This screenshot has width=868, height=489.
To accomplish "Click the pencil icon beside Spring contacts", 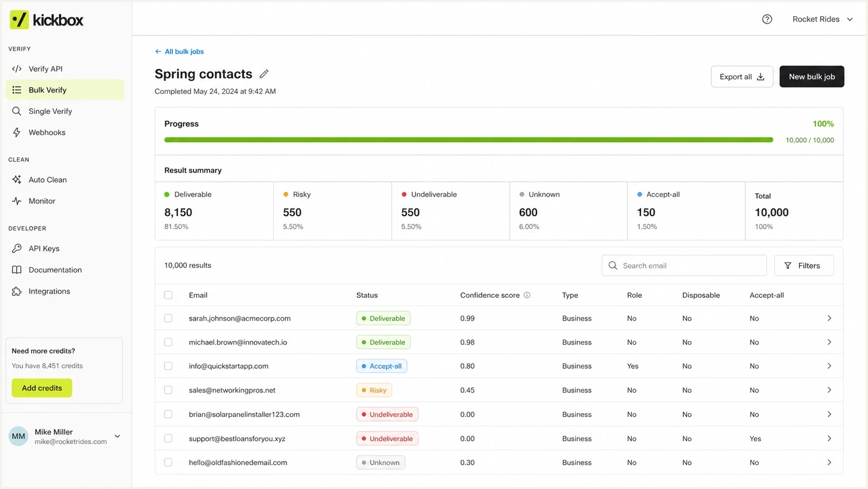I will point(264,74).
